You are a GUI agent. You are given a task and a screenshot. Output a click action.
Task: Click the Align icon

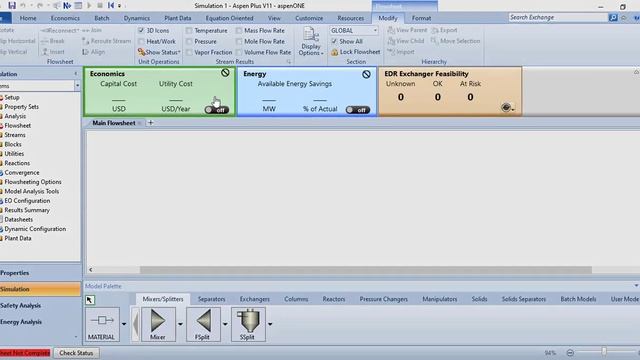coord(85,52)
